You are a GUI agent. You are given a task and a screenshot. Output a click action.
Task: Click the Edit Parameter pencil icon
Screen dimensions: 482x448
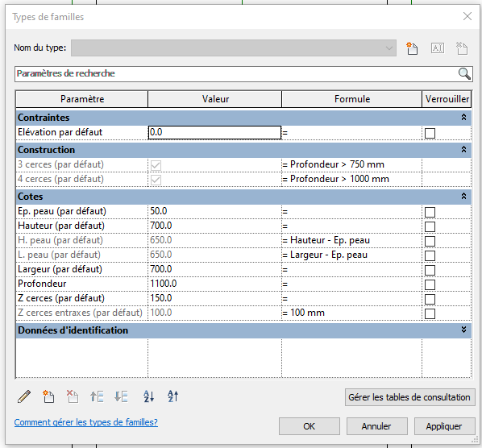point(24,396)
